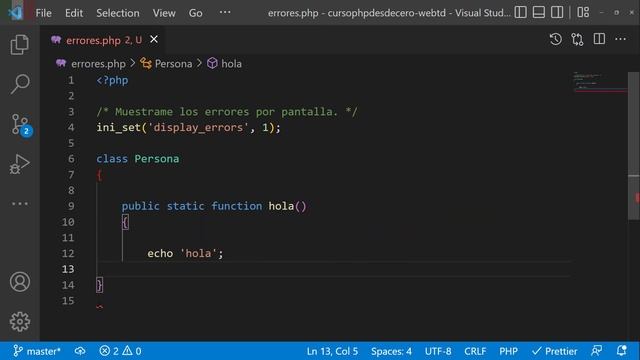Open Problems from errors and warnings count
Image resolution: width=640 pixels, height=360 pixels.
click(x=120, y=351)
